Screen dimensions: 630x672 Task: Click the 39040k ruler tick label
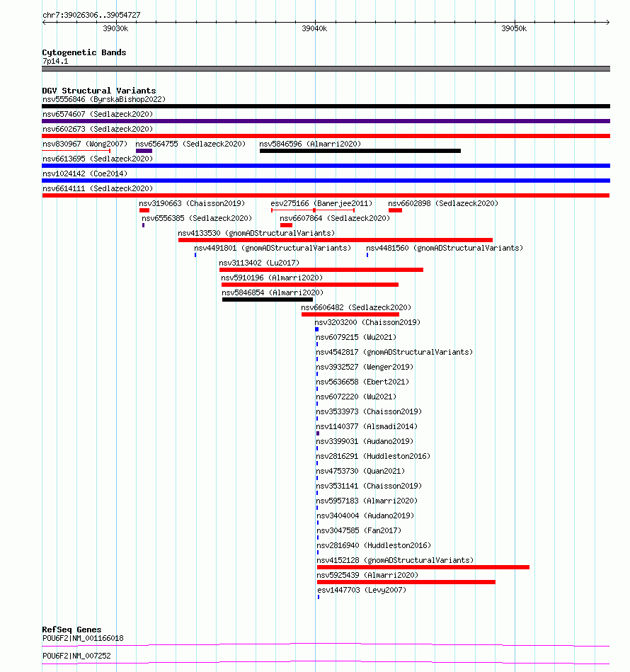[314, 29]
